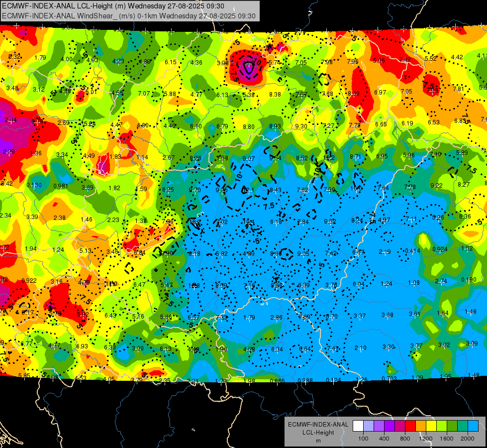Viewport: 487px width, 448px height.
Task: Click the wind shear value '0.124'
Action: point(333,380)
